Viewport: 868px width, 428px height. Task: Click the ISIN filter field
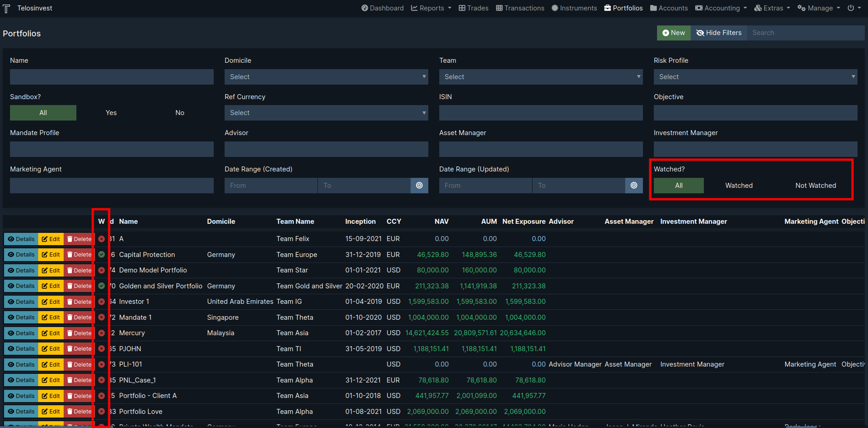(x=541, y=113)
